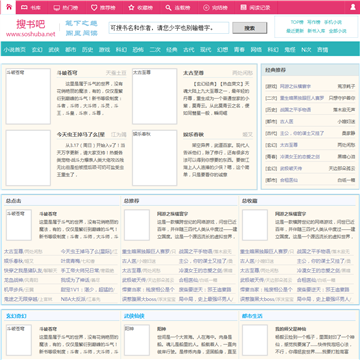The image size is (360, 360).
Task: Focus the book name and author search field
Action: (169, 28)
